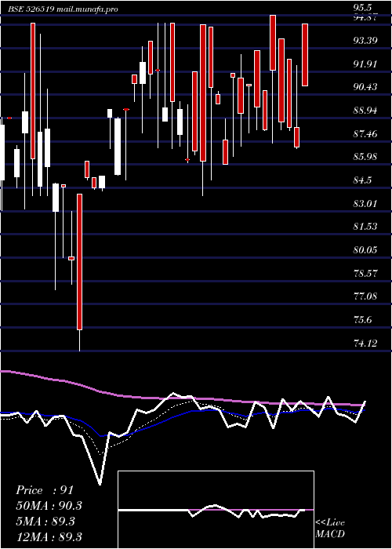The image size is (392, 549).
Task: Pick the 81.53 axis value
Action: [365, 227]
